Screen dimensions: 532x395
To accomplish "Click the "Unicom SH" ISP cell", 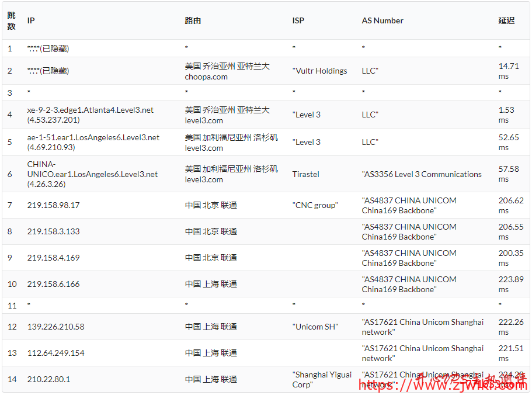I will click(315, 327).
